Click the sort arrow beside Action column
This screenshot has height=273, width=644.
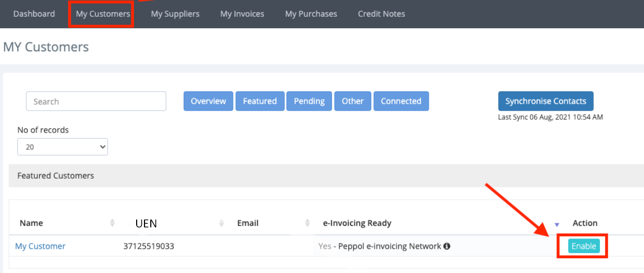point(557,225)
